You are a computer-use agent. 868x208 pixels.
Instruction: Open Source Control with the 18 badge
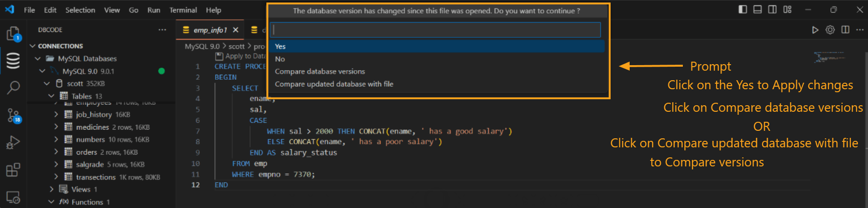[x=14, y=115]
